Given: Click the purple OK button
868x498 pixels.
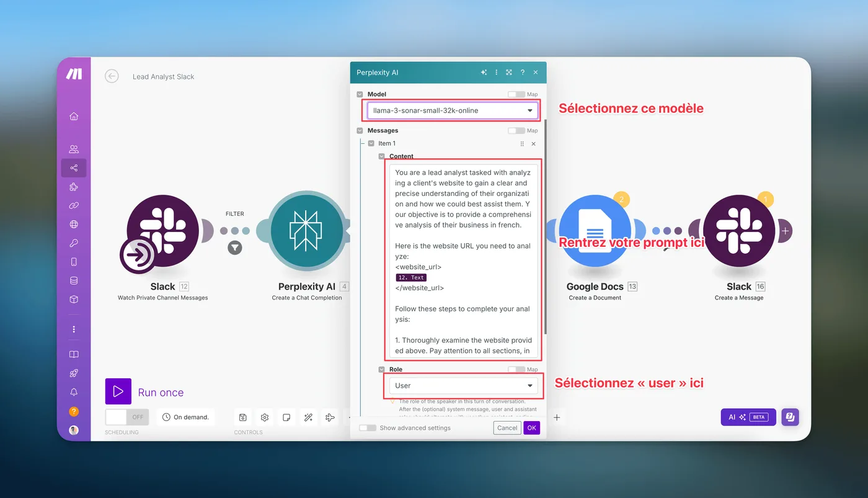Looking at the screenshot, I should click(x=532, y=428).
